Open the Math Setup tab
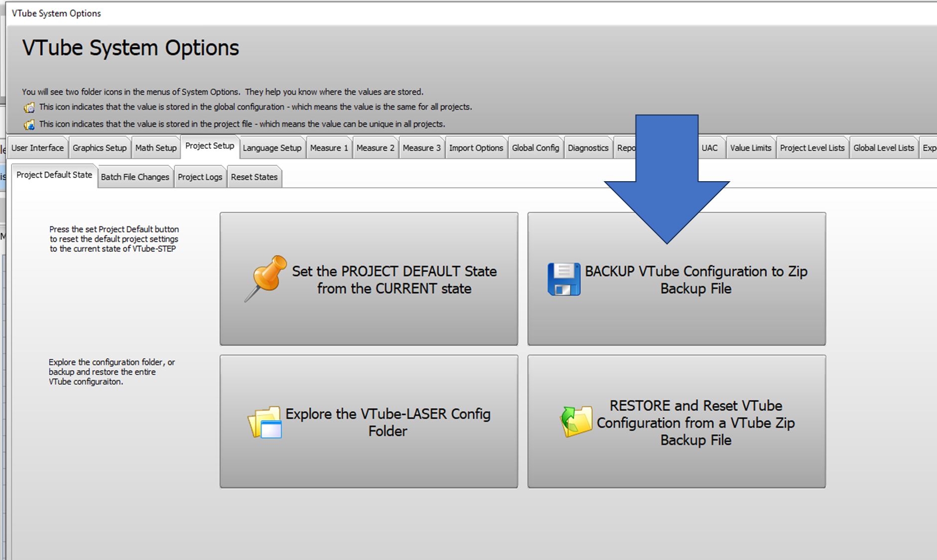Image resolution: width=937 pixels, height=560 pixels. point(156,148)
